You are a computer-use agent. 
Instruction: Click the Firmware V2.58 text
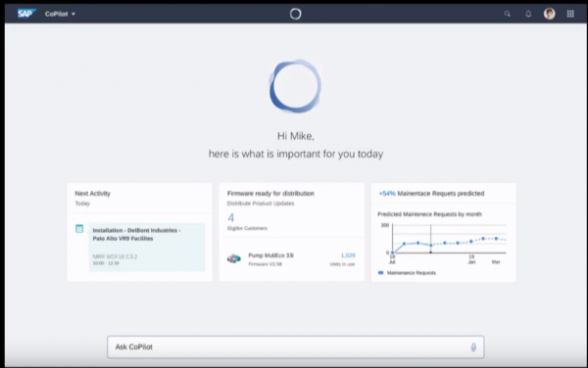point(265,264)
